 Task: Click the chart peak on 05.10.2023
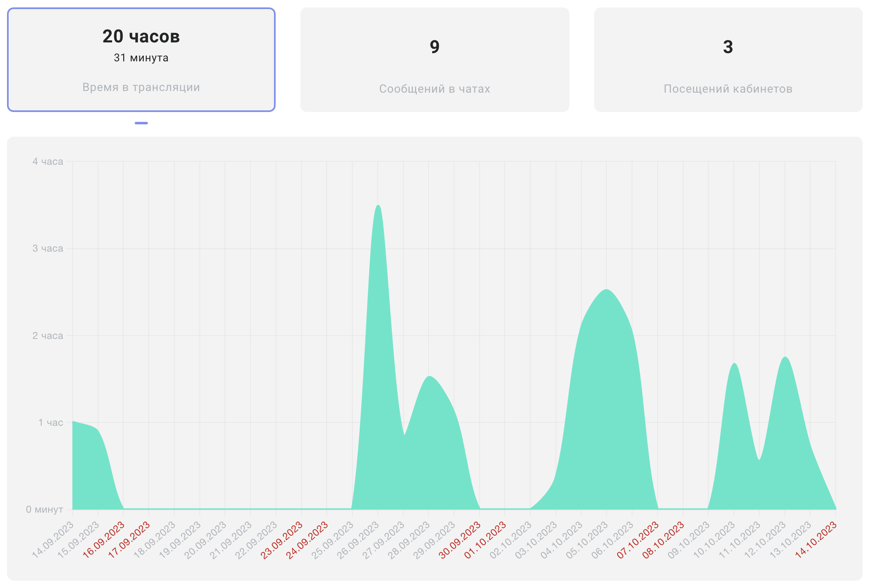click(x=606, y=289)
